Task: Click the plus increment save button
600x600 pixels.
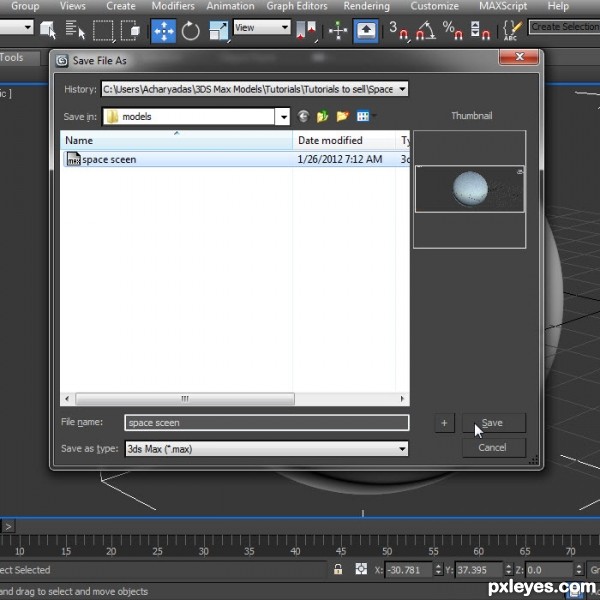Action: coord(444,423)
